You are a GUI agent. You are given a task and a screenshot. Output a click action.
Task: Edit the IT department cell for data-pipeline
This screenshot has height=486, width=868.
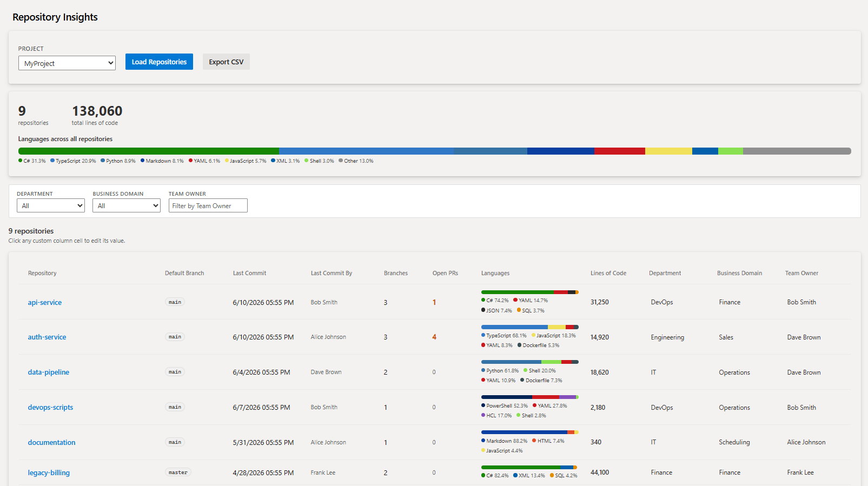point(653,372)
